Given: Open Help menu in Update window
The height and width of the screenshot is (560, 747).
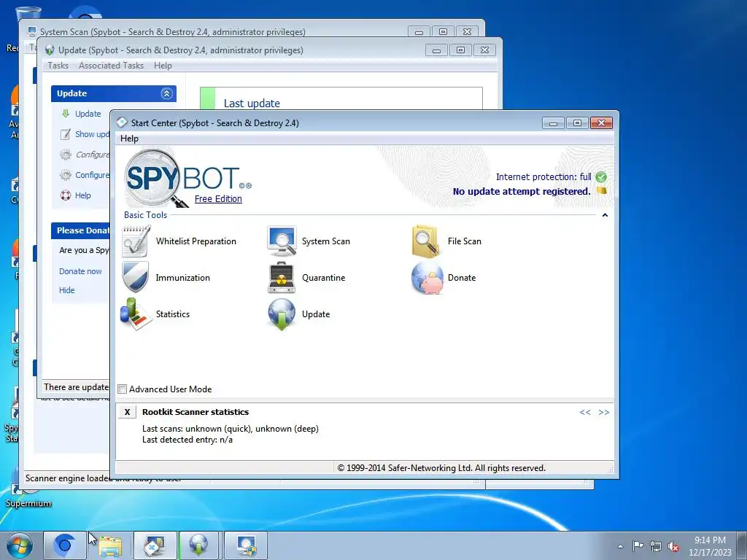Looking at the screenshot, I should pos(163,66).
